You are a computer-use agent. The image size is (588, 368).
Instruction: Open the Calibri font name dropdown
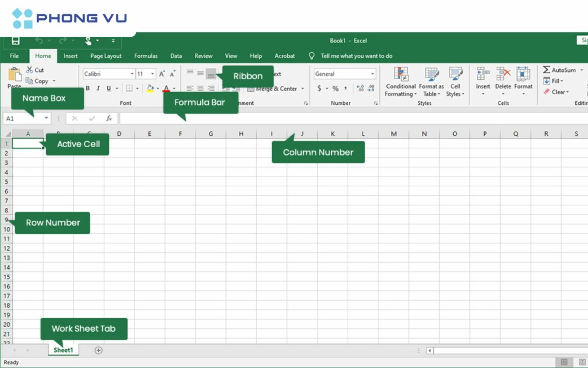pyautogui.click(x=132, y=74)
